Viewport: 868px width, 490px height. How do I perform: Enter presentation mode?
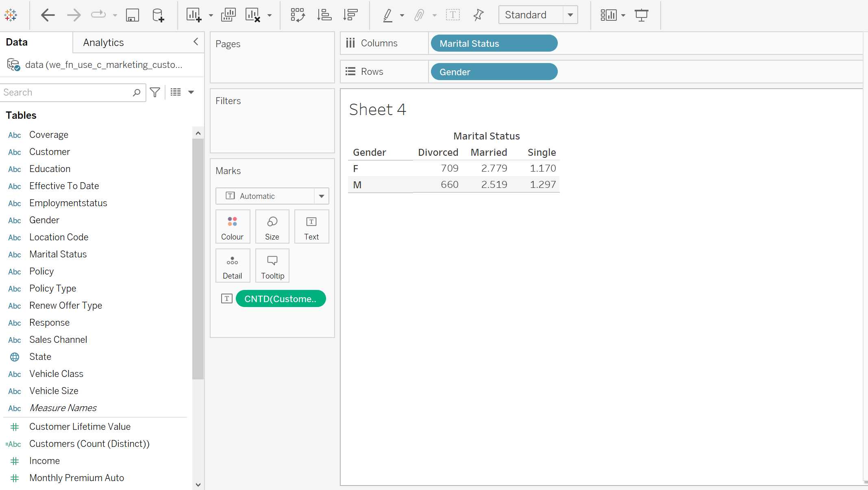(642, 15)
